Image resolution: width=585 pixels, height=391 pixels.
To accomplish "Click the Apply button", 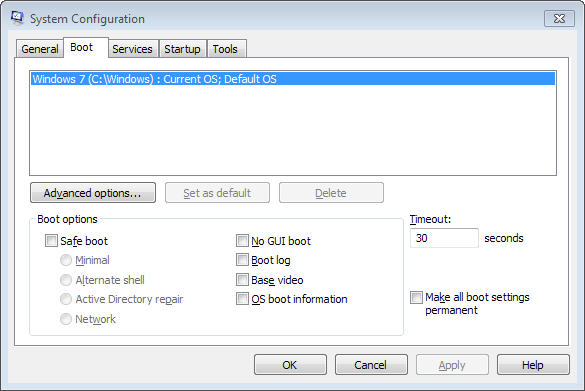I will [x=452, y=365].
